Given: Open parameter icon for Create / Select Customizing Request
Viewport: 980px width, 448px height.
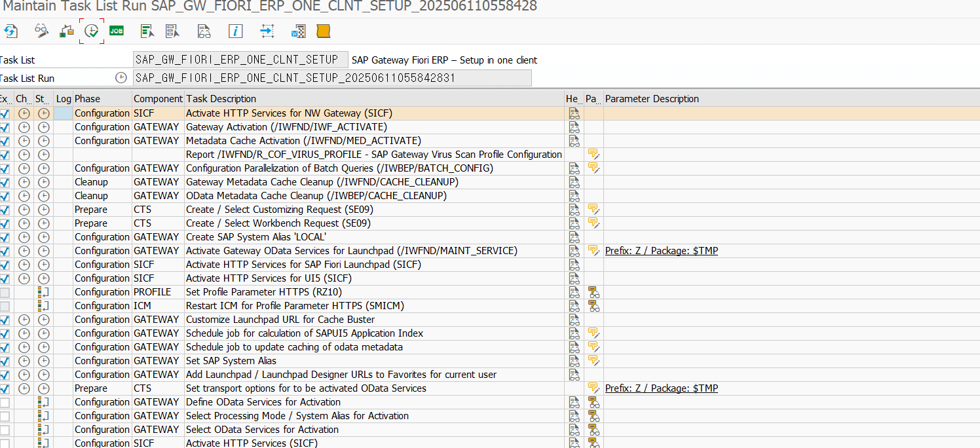Looking at the screenshot, I should [594, 210].
